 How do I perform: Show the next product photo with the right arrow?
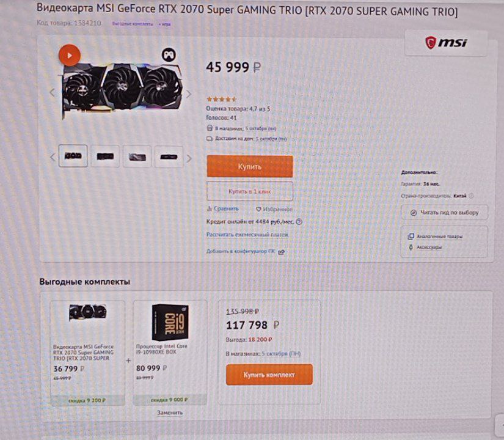click(x=189, y=94)
